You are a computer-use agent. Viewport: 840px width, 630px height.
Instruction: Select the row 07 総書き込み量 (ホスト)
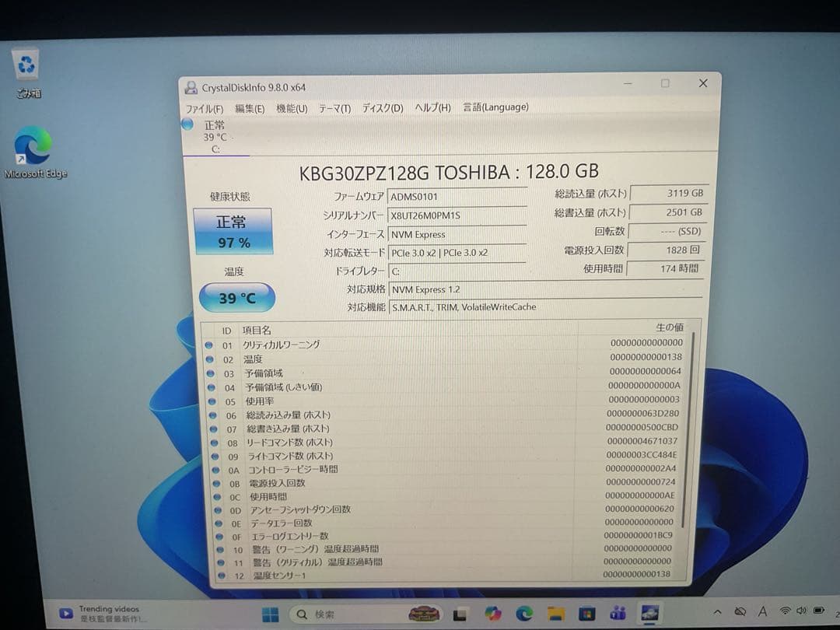tap(444, 429)
